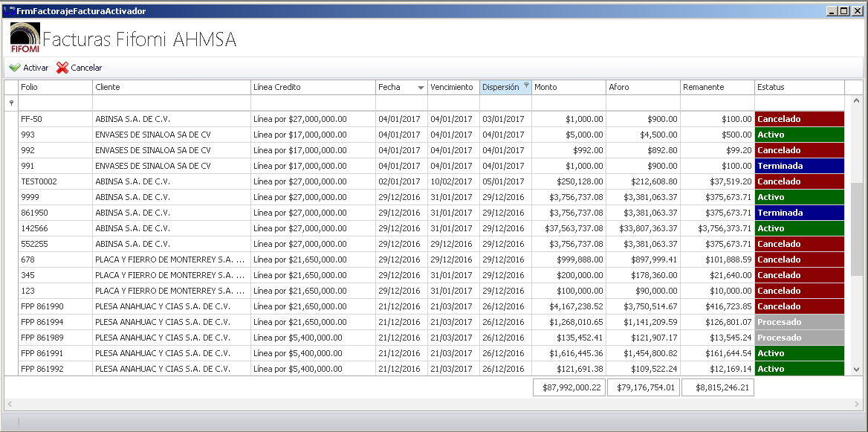This screenshot has width=868, height=432.
Task: Click the vertical scrollbar thumb
Action: click(x=856, y=229)
